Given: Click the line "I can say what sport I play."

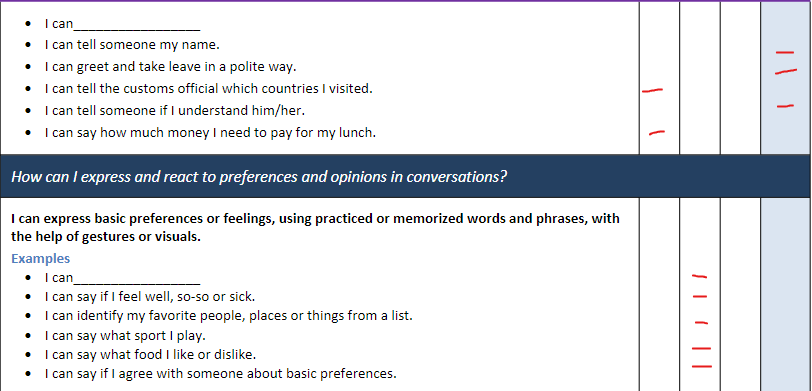Looking at the screenshot, I should pos(125,336).
